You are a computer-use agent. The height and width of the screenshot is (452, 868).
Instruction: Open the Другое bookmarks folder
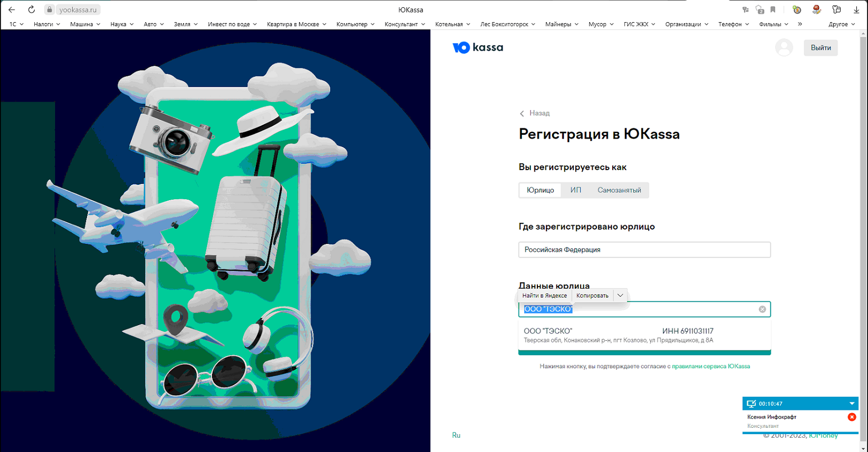point(842,24)
